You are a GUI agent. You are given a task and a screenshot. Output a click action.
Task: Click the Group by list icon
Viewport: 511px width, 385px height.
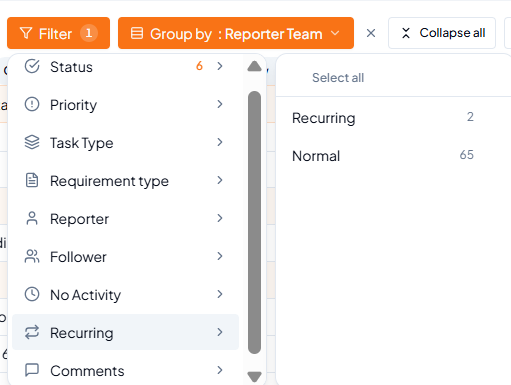(x=137, y=33)
